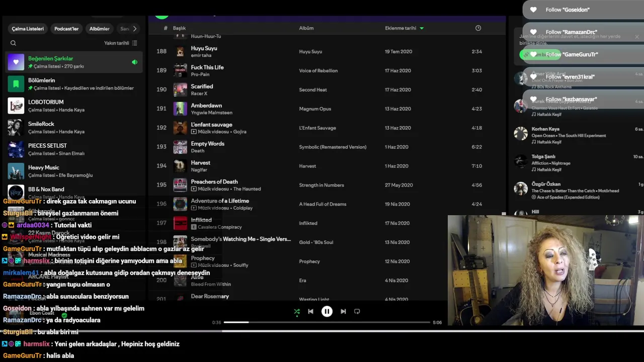Click Inflikted album art thumbnail

pos(180,223)
